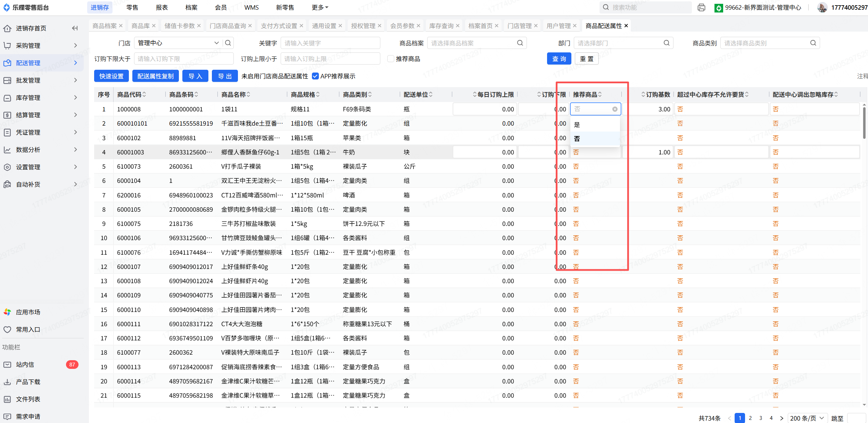Open the 报表 top menu
The image size is (868, 423).
[x=162, y=7]
